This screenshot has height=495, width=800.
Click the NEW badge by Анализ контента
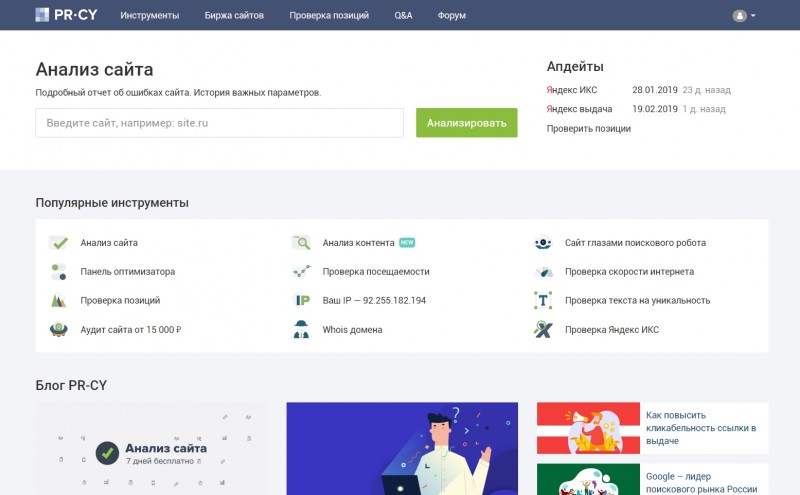point(407,242)
